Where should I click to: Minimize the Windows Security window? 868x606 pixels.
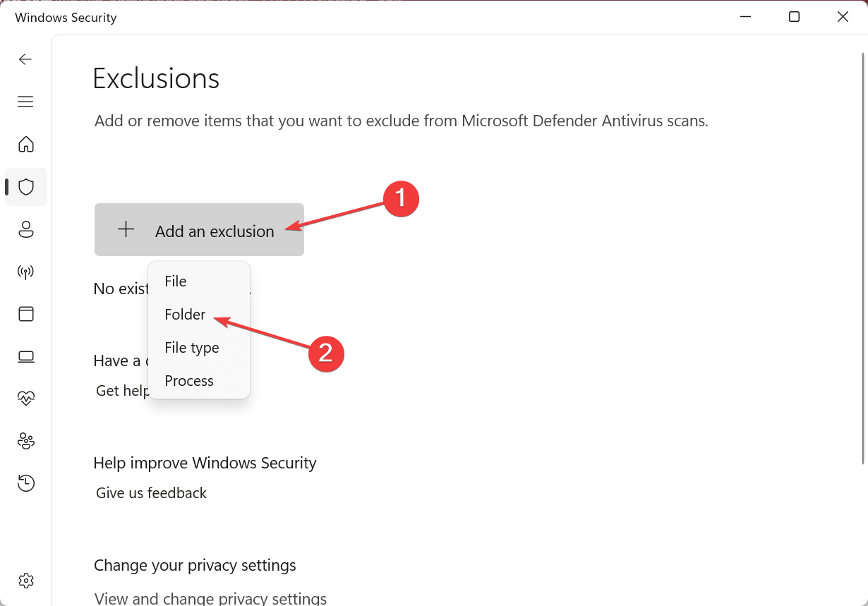click(746, 17)
